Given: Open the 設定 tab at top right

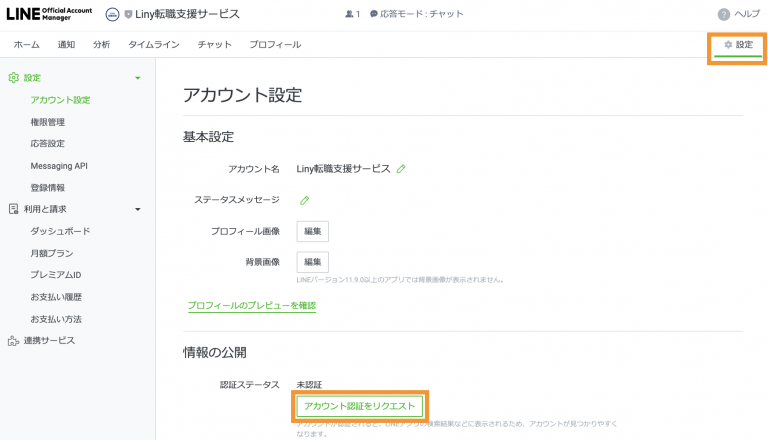Looking at the screenshot, I should pyautogui.click(x=739, y=45).
